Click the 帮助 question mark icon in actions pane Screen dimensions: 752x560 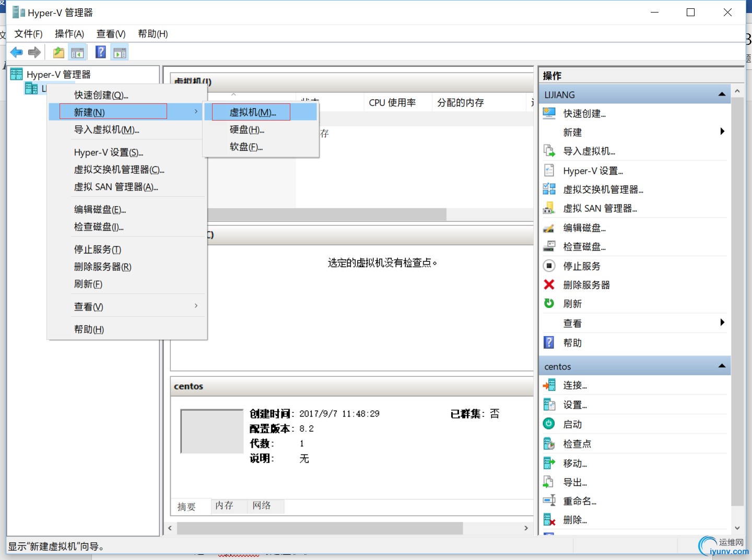click(549, 342)
